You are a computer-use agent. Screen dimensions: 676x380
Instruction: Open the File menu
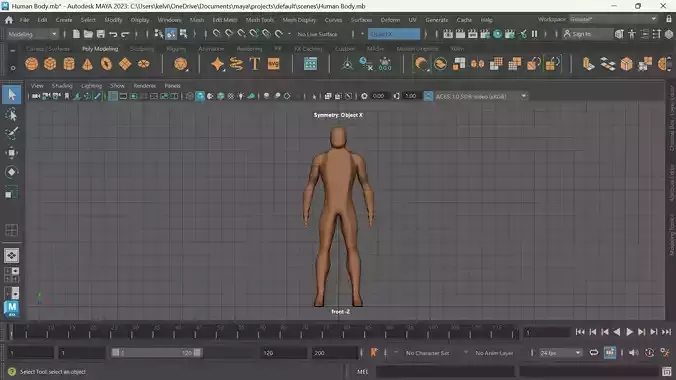tap(25, 20)
